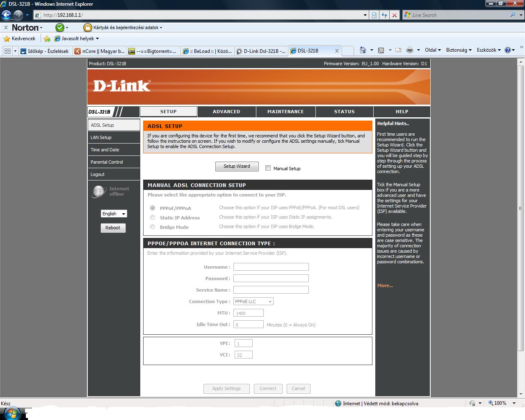
Task: Open the address bar history dropdown
Action: pos(365,15)
